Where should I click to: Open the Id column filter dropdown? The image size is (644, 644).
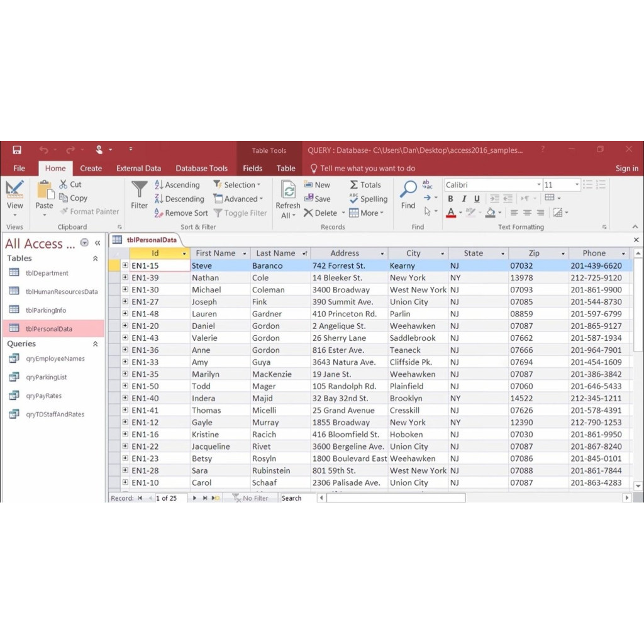click(x=184, y=253)
